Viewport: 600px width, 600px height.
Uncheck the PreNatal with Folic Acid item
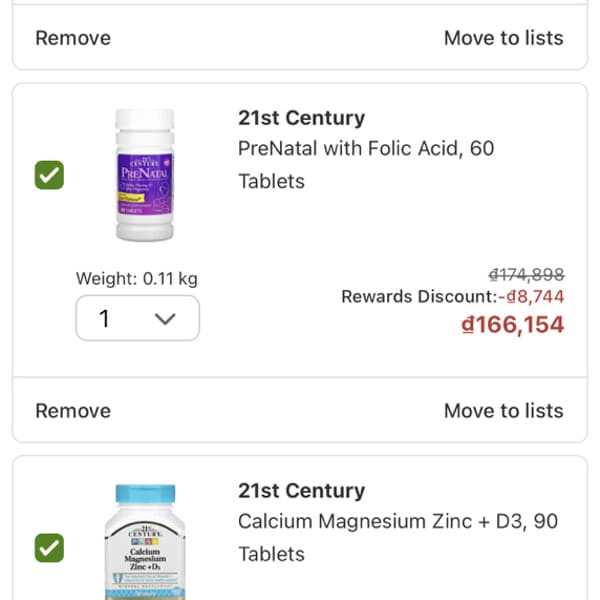[49, 175]
